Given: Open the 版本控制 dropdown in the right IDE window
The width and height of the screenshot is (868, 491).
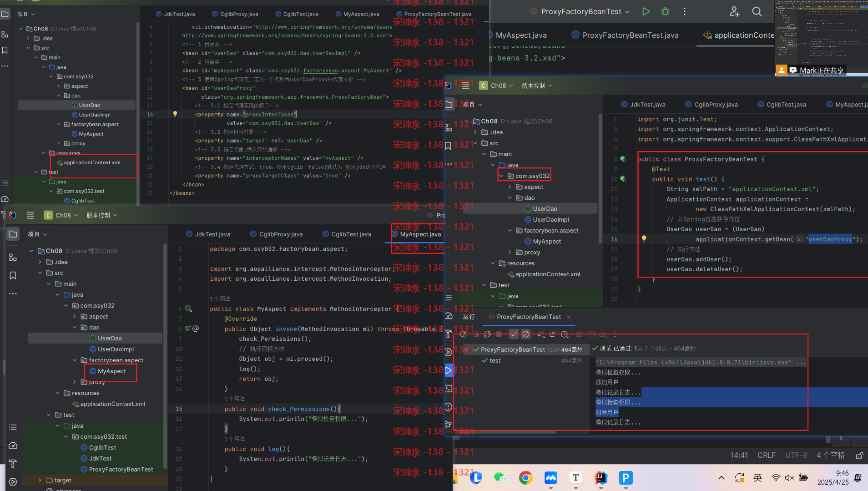Looking at the screenshot, I should (537, 85).
